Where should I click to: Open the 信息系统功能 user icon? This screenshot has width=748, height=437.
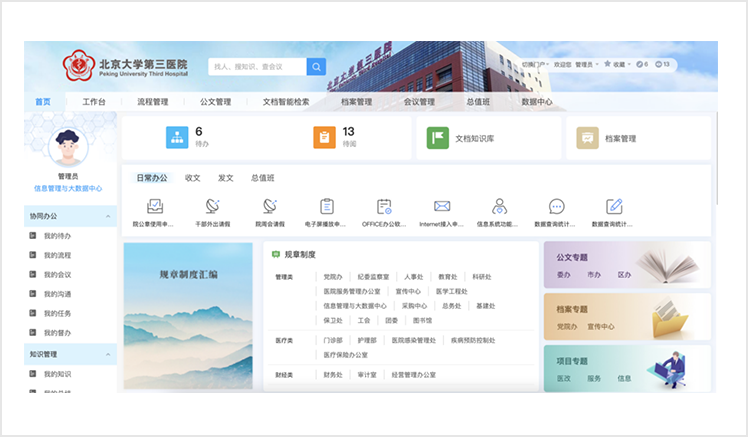[x=499, y=206]
